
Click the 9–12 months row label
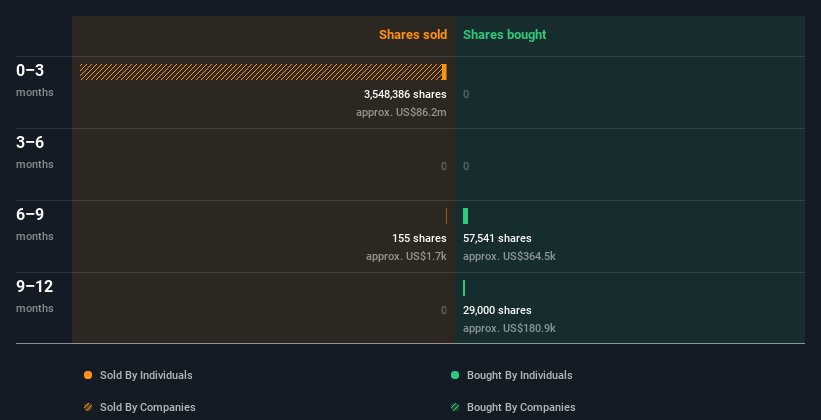pyautogui.click(x=35, y=296)
